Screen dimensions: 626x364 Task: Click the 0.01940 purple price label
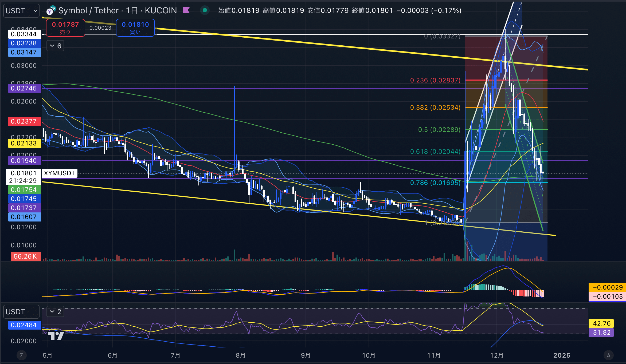point(24,161)
